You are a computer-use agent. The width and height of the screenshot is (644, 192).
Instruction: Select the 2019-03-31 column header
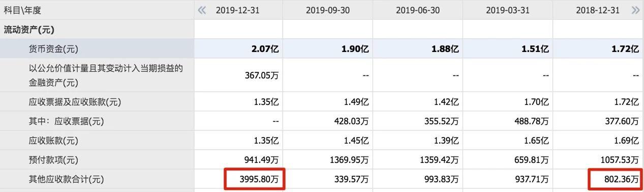[507, 10]
